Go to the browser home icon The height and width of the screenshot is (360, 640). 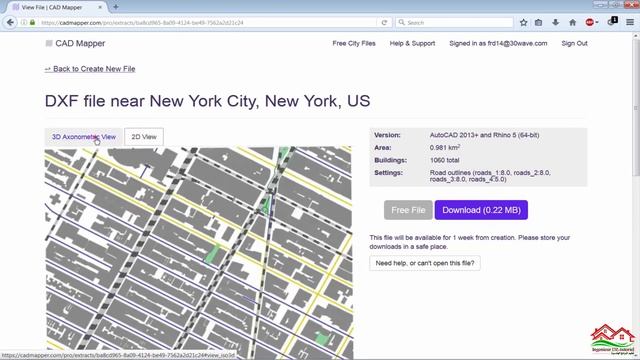coord(573,22)
